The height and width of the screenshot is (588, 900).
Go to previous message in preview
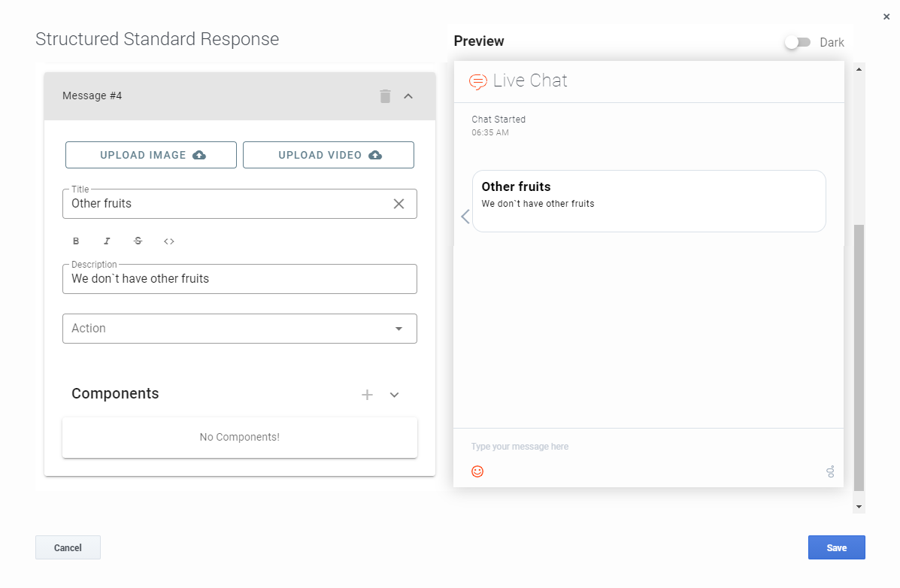(x=465, y=217)
